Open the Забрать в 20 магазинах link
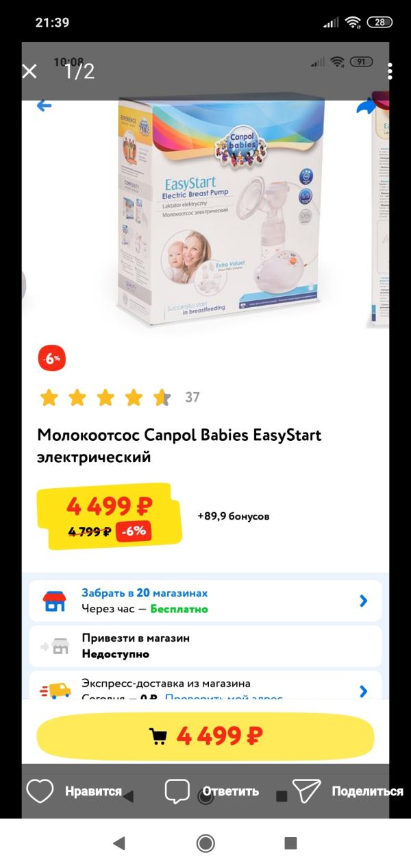The width and height of the screenshot is (411, 868). point(145,593)
